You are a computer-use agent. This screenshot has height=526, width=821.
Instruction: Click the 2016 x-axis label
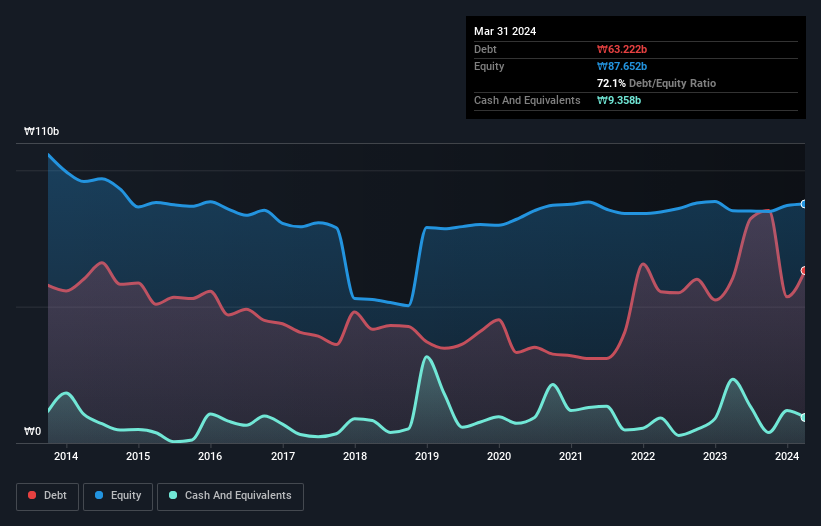tap(210, 456)
